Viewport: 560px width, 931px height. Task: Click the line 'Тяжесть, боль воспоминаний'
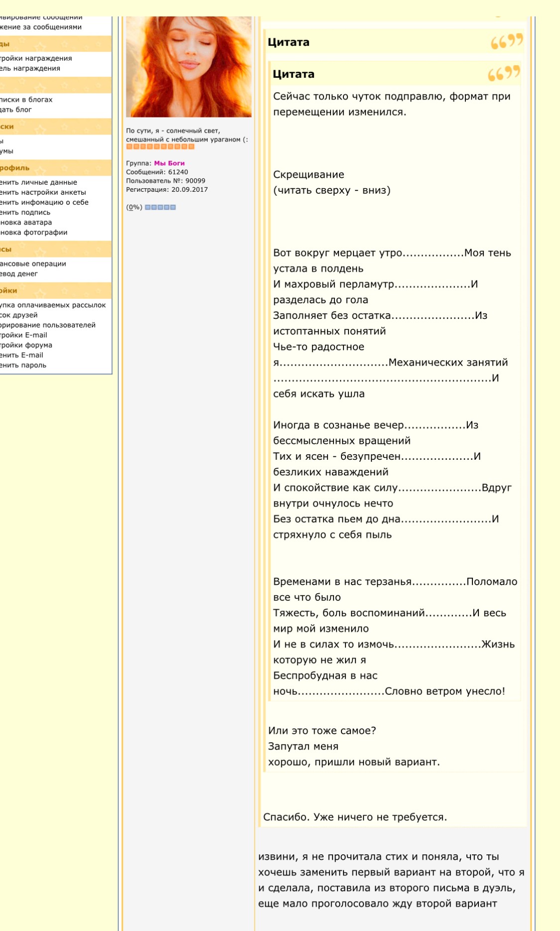[x=349, y=613]
